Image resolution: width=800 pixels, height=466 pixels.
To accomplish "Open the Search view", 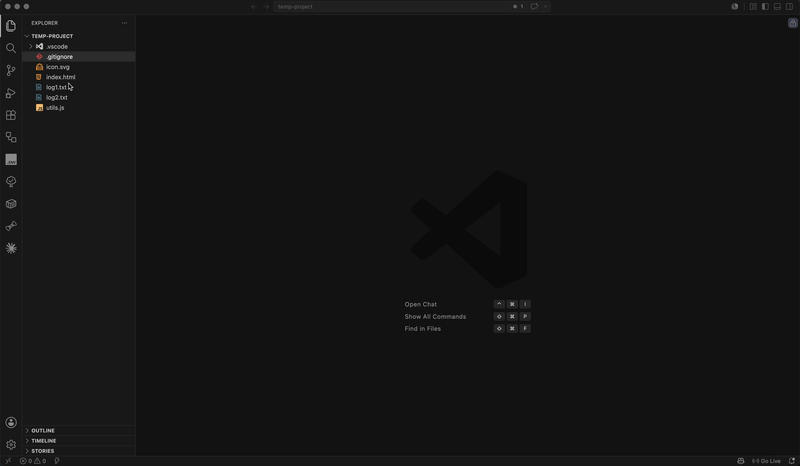I will [x=11, y=48].
